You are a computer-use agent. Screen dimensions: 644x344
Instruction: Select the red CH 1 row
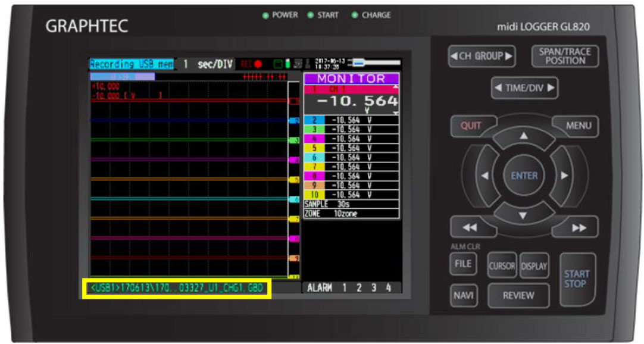[x=351, y=89]
